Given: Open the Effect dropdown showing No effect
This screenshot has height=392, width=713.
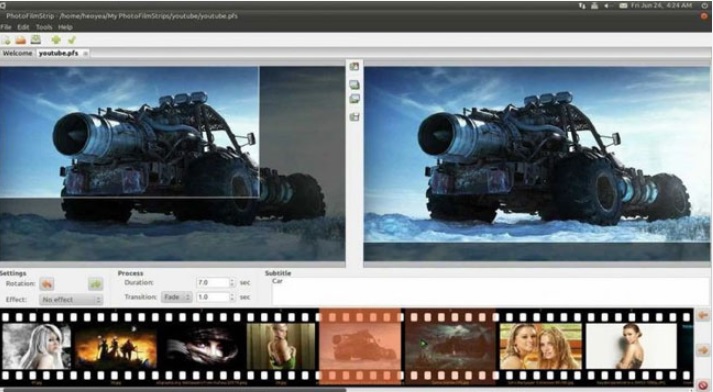Looking at the screenshot, I should point(71,300).
